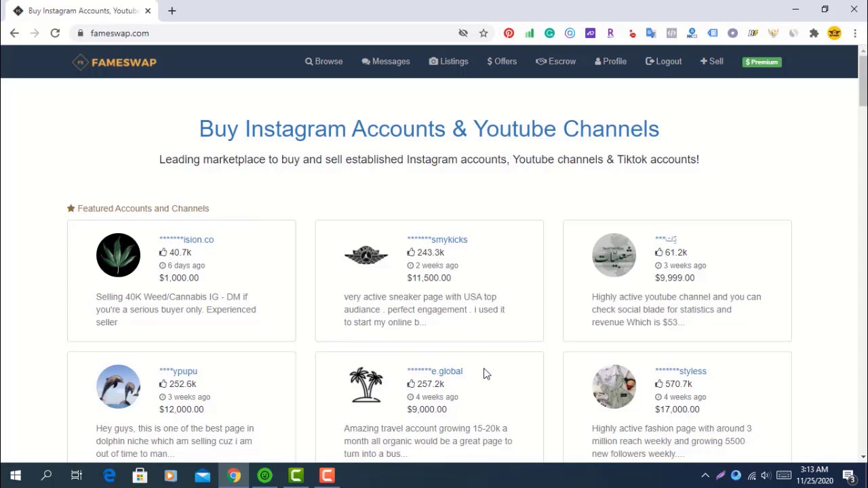Open the Extensions puzzle piece menu
The width and height of the screenshot is (868, 488).
coord(814,33)
